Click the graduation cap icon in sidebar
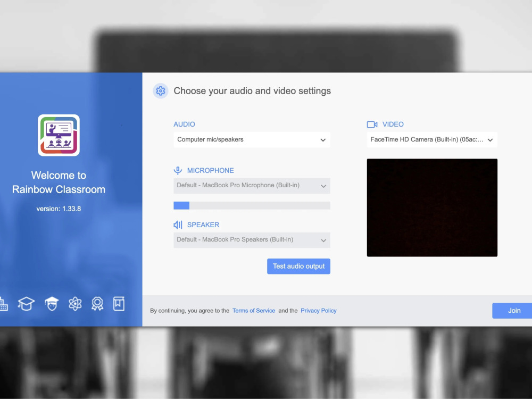532x399 pixels. coord(26,304)
